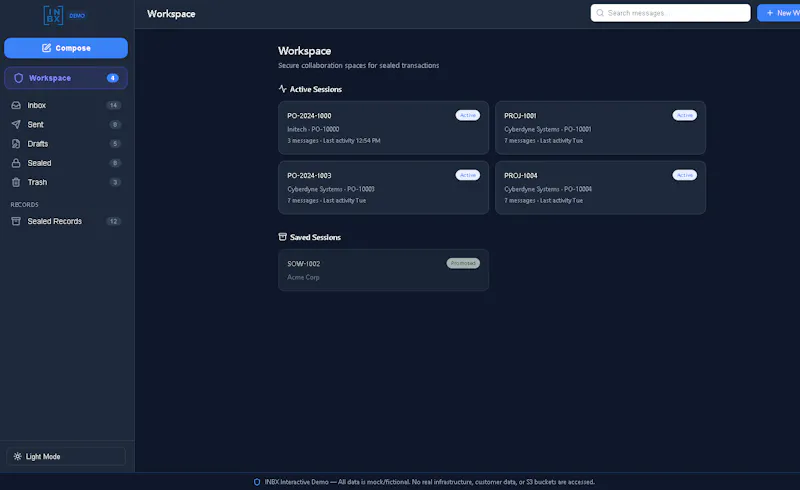Screen dimensions: 800x490
Task: Click the Trash bin icon
Action: (x=16, y=182)
